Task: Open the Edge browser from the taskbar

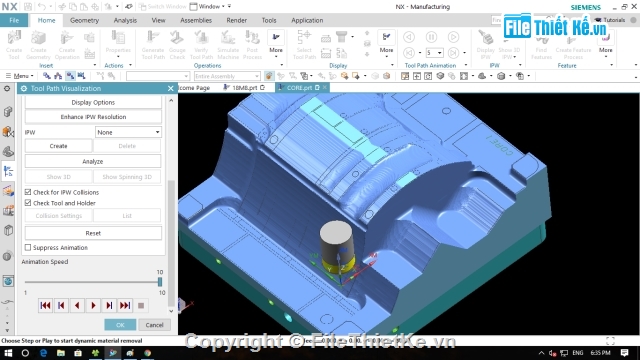Action: tap(43, 353)
